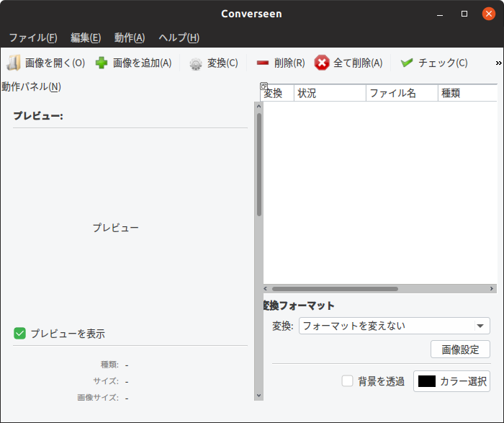
Task: Click the カラー選択 button
Action: click(451, 381)
